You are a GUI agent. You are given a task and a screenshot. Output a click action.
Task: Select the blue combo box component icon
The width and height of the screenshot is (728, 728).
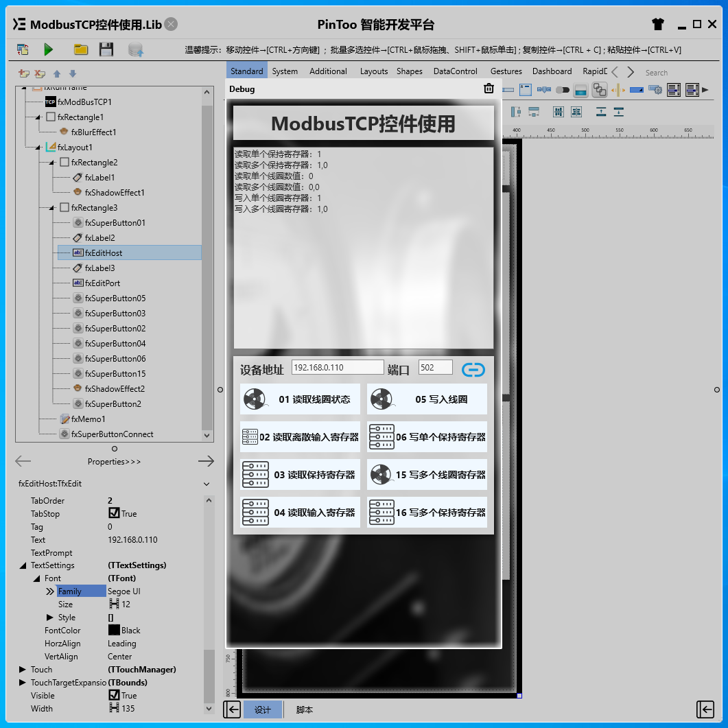pyautogui.click(x=637, y=90)
